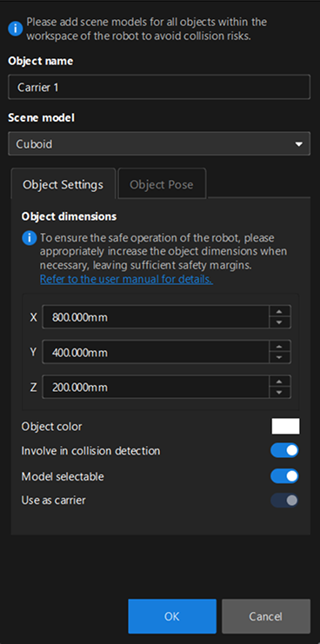Increase the Z dimension with up arrow
320x644 pixels.
280,382
